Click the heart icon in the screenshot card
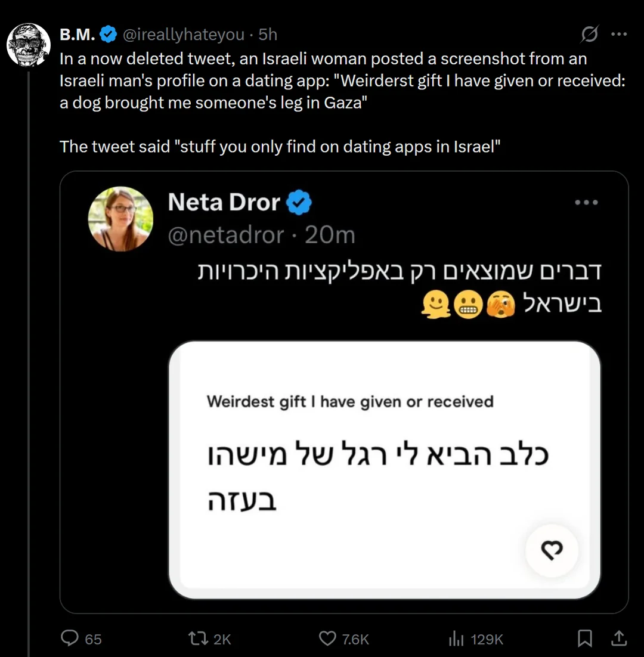Image resolution: width=644 pixels, height=657 pixels. (x=552, y=550)
